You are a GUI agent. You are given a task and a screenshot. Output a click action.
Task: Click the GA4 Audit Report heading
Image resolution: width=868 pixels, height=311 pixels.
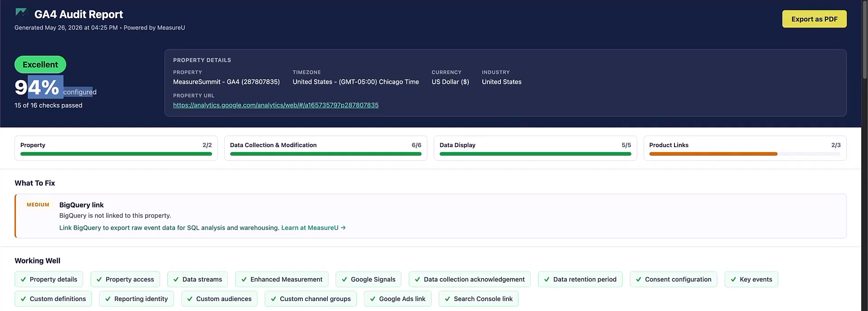(x=79, y=14)
